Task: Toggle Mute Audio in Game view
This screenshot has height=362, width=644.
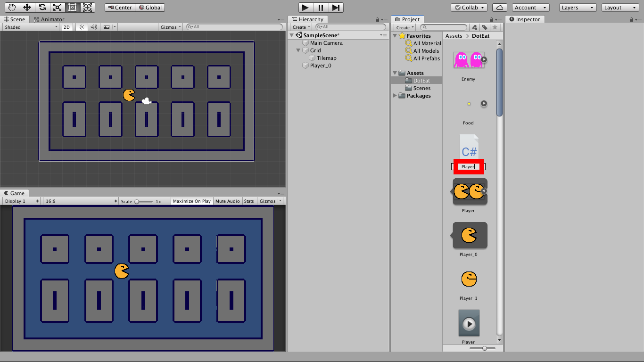Action: 227,201
